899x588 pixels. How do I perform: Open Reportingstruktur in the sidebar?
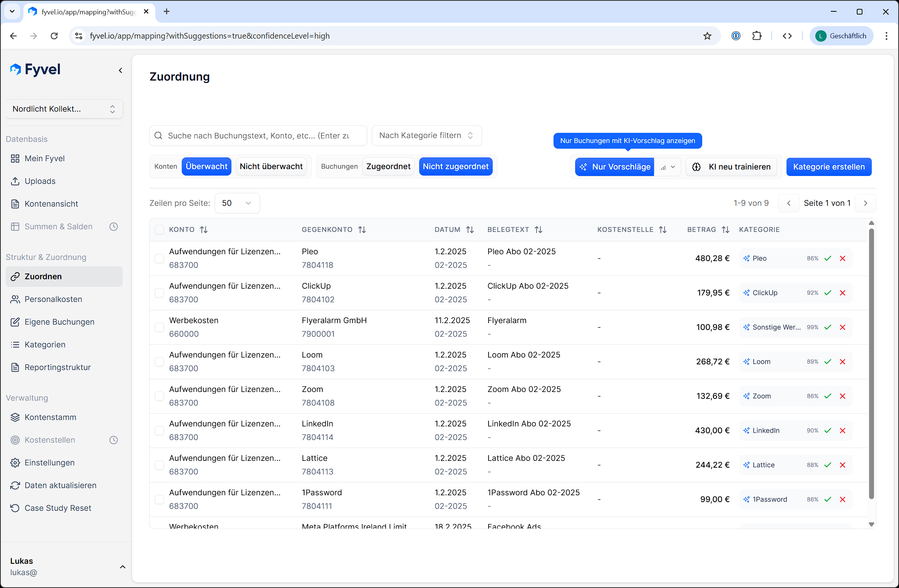(64, 367)
